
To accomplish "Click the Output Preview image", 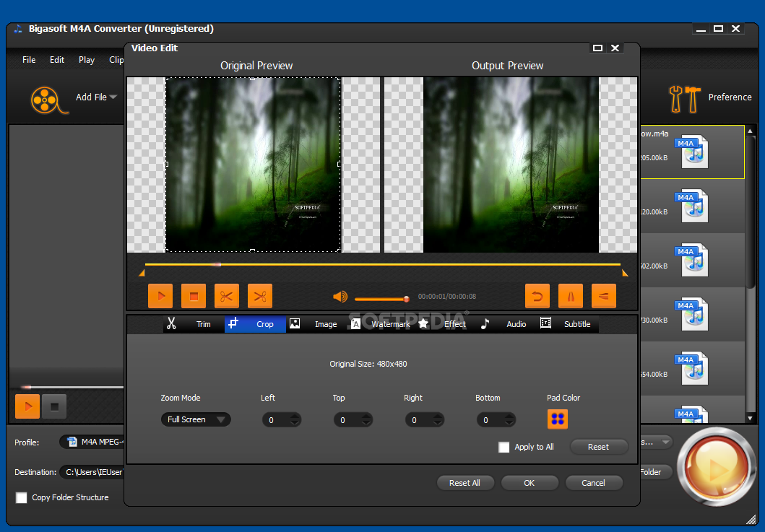I will (510, 165).
